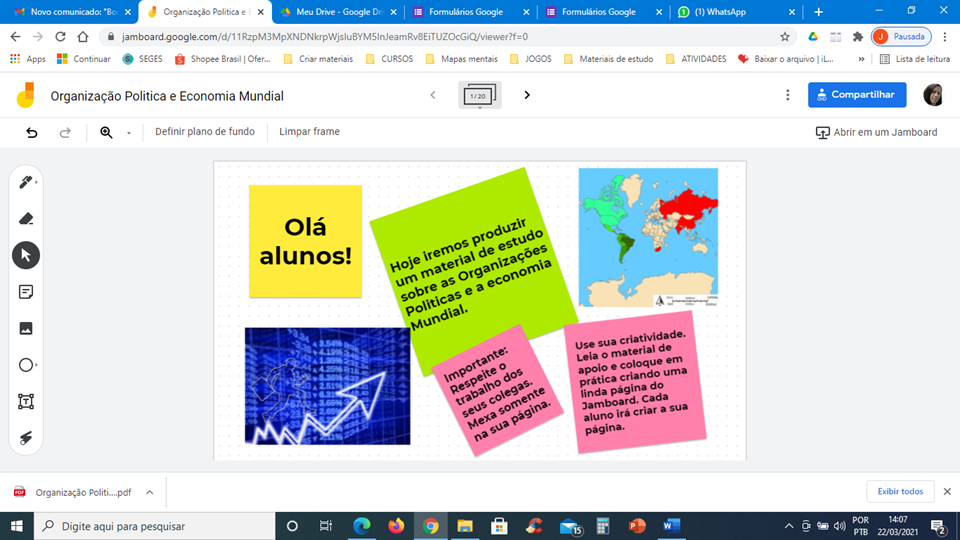The width and height of the screenshot is (960, 540).
Task: Open Word from the Windows taskbar
Action: (x=671, y=526)
